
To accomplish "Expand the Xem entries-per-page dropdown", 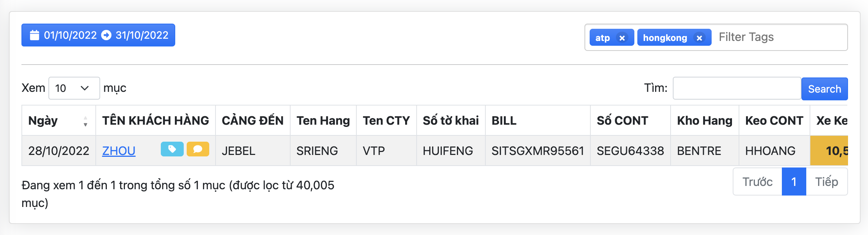I will (x=74, y=88).
